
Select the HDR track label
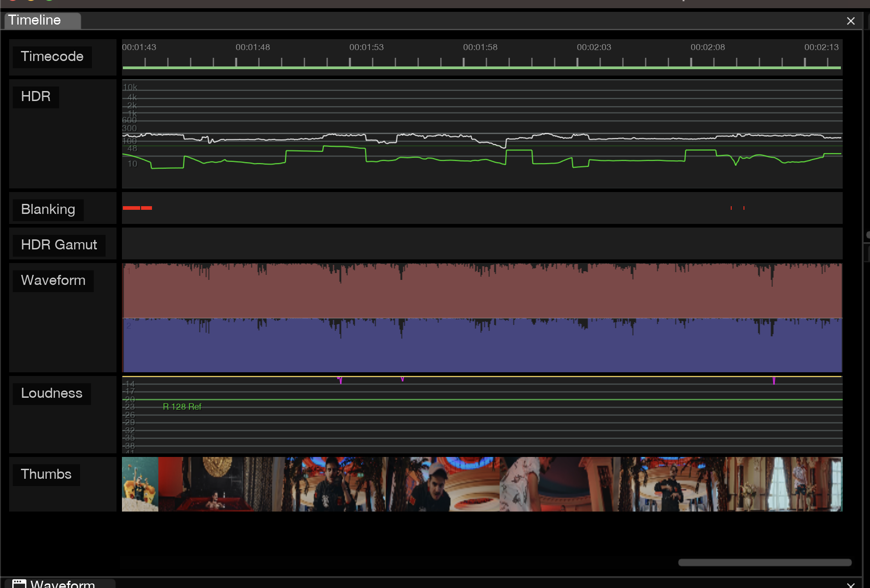[35, 97]
